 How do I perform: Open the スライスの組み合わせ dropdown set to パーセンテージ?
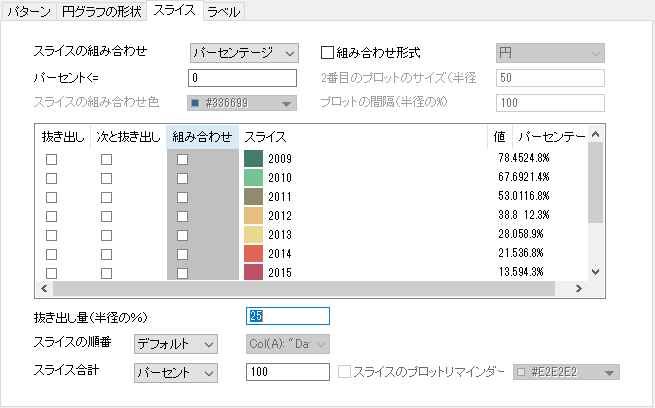click(244, 53)
